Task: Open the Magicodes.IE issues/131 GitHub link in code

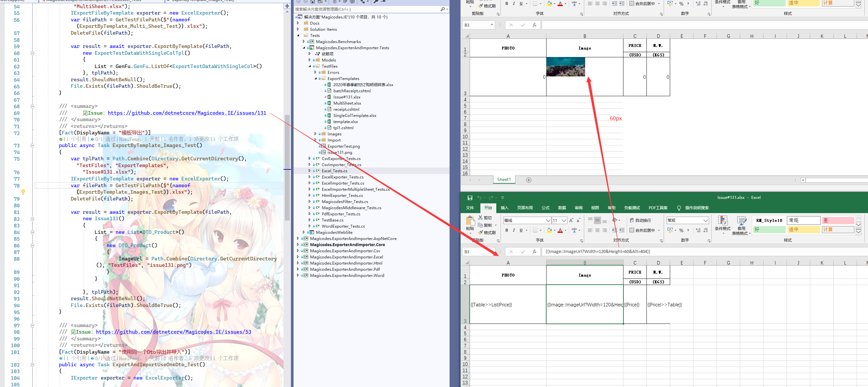Action: tap(187, 113)
